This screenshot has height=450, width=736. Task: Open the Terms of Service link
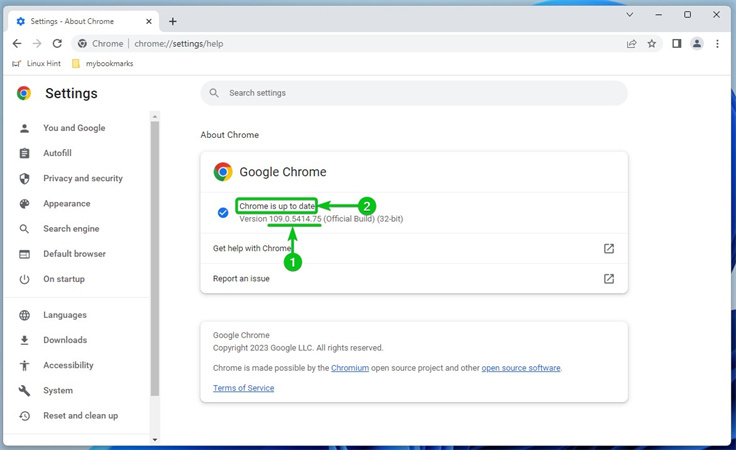coord(244,388)
